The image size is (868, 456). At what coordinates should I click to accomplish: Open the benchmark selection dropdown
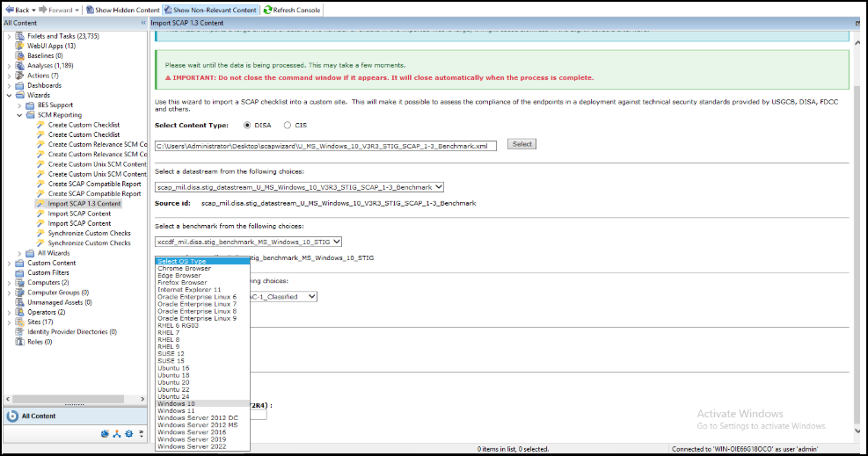coord(249,242)
